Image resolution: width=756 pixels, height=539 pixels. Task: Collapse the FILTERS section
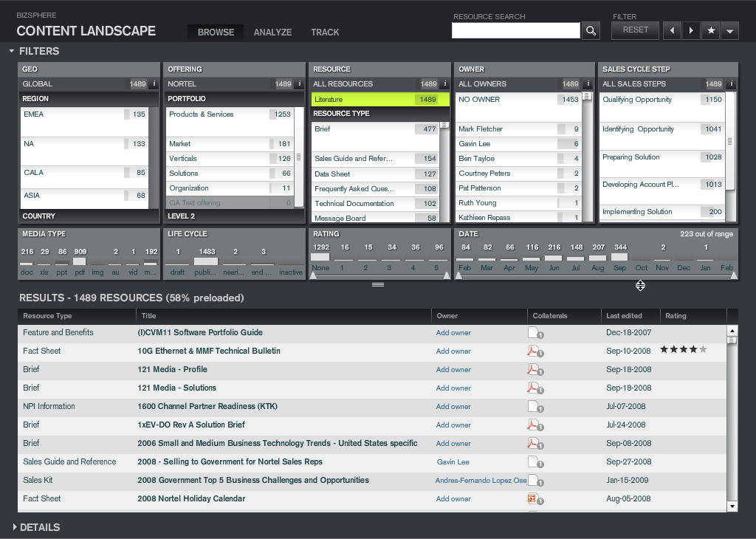(x=12, y=51)
